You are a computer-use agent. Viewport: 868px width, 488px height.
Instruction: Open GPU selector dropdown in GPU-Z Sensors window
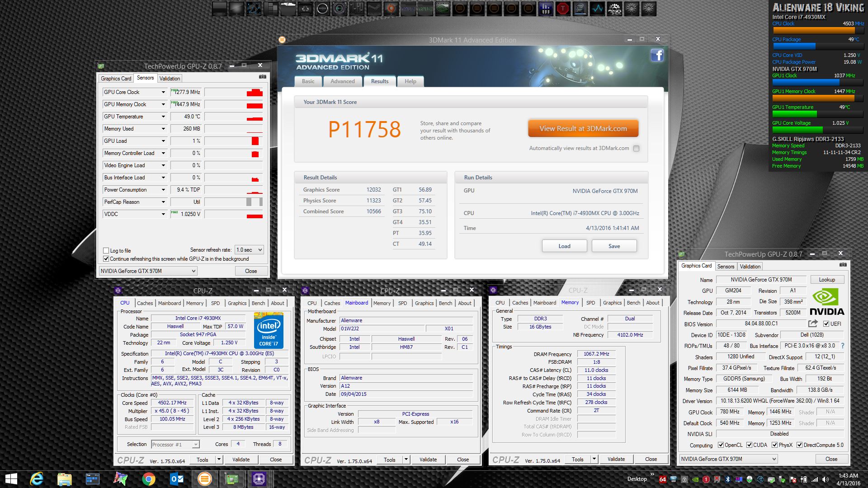pyautogui.click(x=148, y=271)
